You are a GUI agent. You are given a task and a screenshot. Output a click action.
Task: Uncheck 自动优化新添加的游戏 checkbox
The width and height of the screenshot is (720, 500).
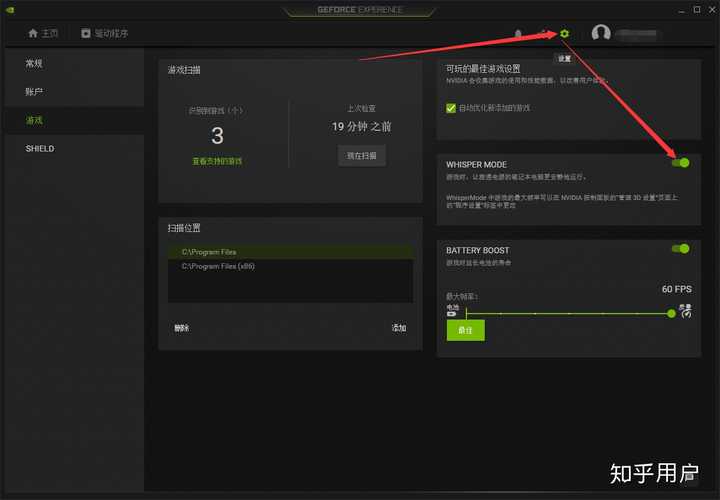pos(451,108)
